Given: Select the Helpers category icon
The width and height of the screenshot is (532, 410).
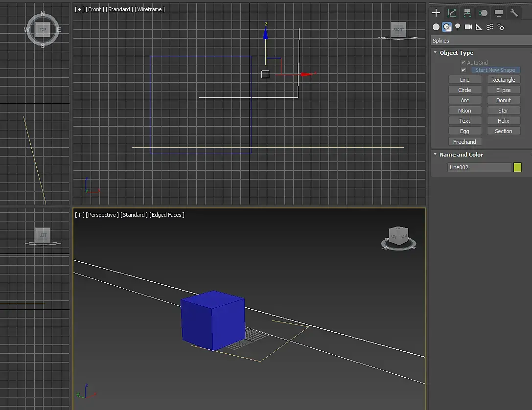Looking at the screenshot, I should click(x=479, y=27).
